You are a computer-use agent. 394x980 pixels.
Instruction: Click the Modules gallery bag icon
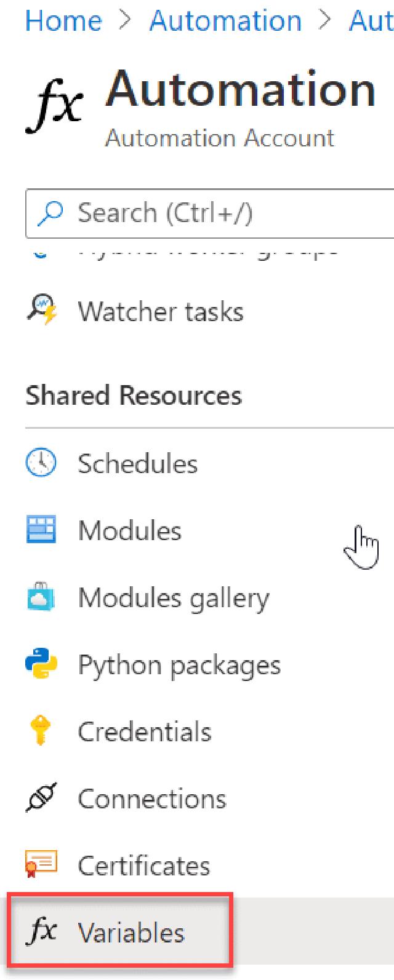pyautogui.click(x=41, y=598)
